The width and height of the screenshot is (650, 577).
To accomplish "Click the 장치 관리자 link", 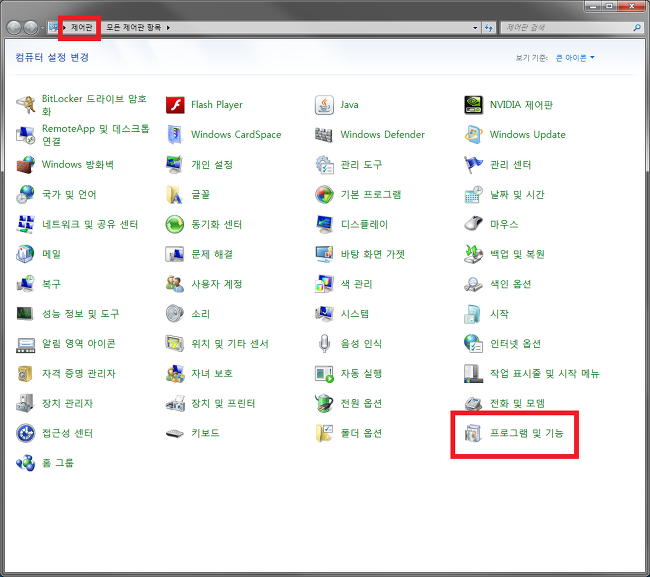I will point(67,403).
